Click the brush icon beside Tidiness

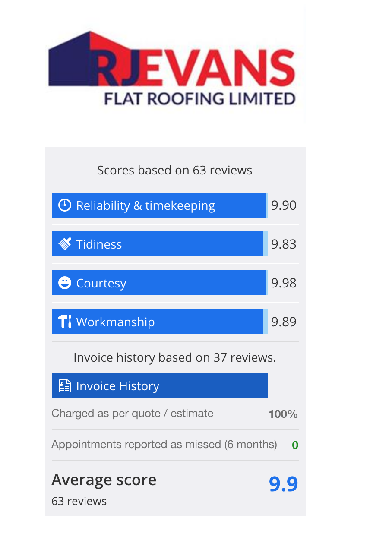[65, 244]
